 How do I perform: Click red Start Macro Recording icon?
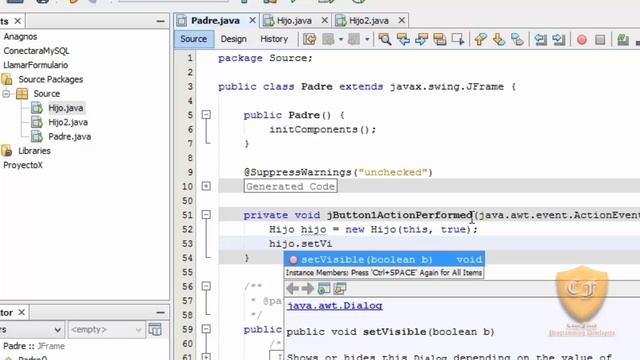tap(582, 40)
